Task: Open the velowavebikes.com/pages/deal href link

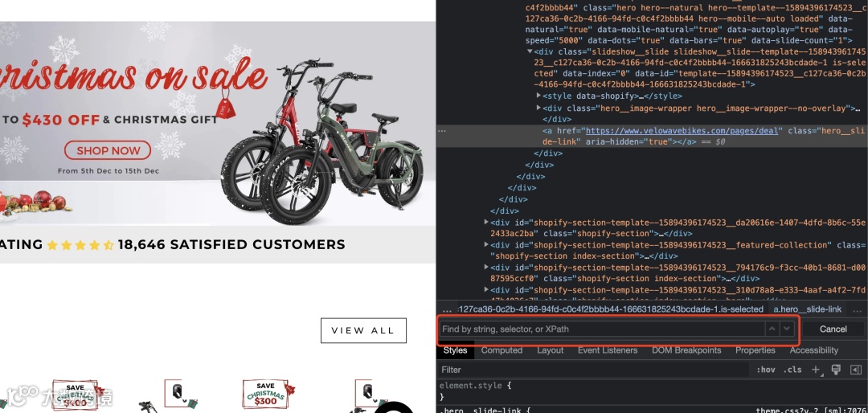Action: coord(682,131)
